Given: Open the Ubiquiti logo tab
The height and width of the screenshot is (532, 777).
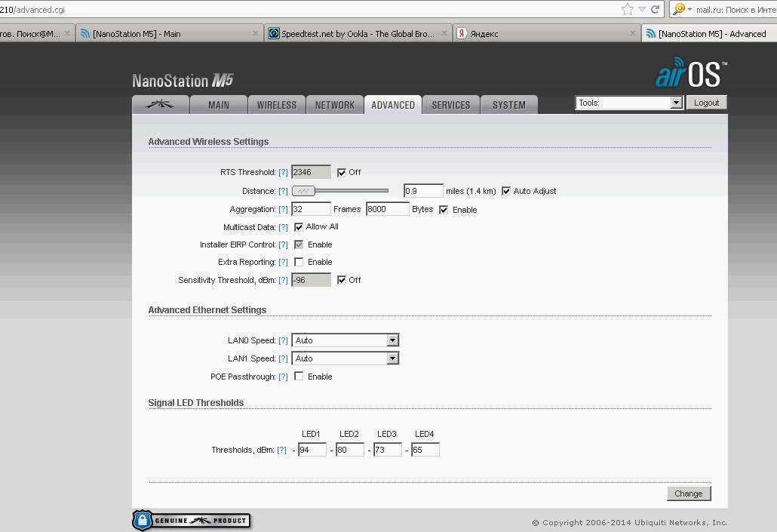Looking at the screenshot, I should tap(161, 105).
